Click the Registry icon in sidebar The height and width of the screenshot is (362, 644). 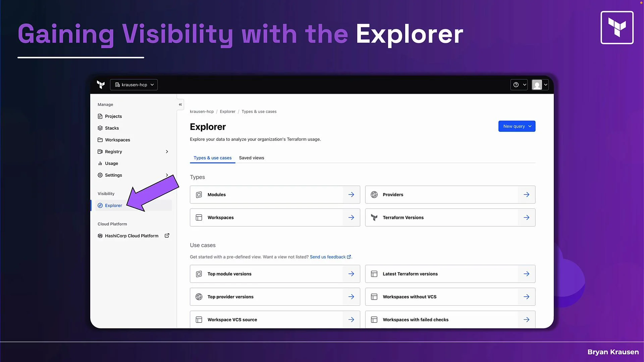(100, 152)
